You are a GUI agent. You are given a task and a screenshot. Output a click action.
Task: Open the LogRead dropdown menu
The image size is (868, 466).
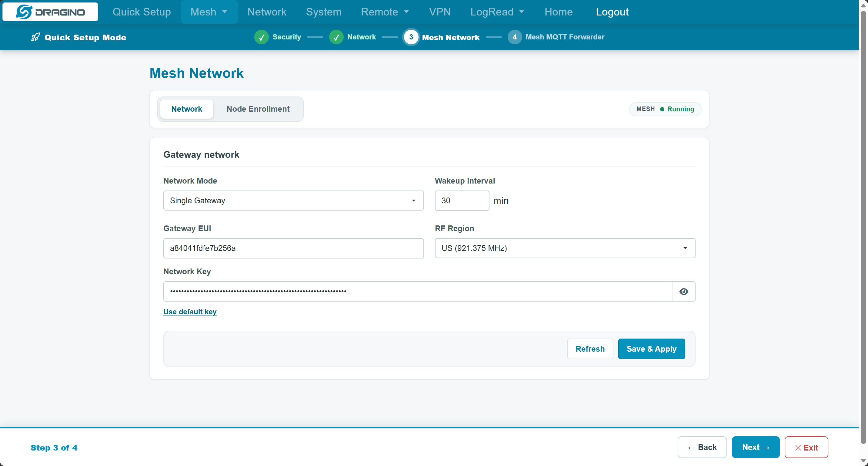[x=497, y=12]
